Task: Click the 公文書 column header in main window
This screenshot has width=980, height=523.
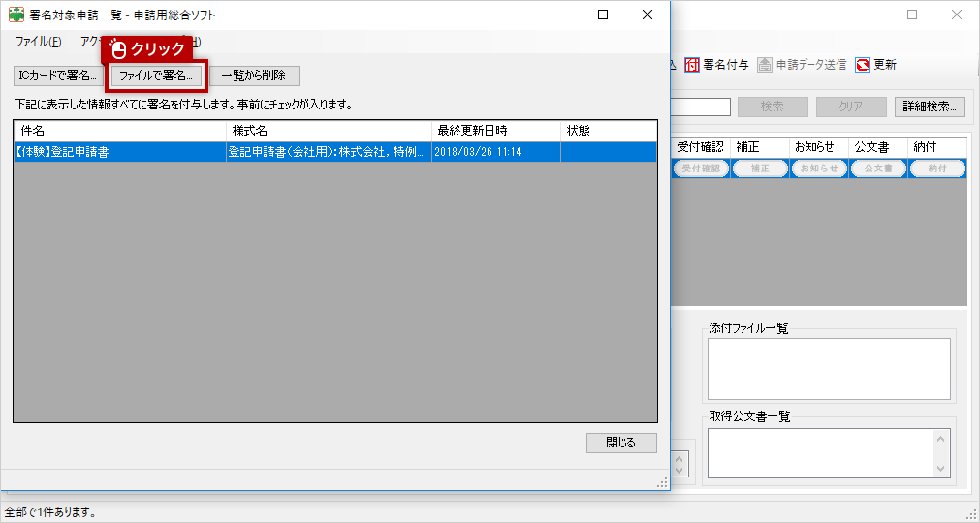Action: point(878,147)
